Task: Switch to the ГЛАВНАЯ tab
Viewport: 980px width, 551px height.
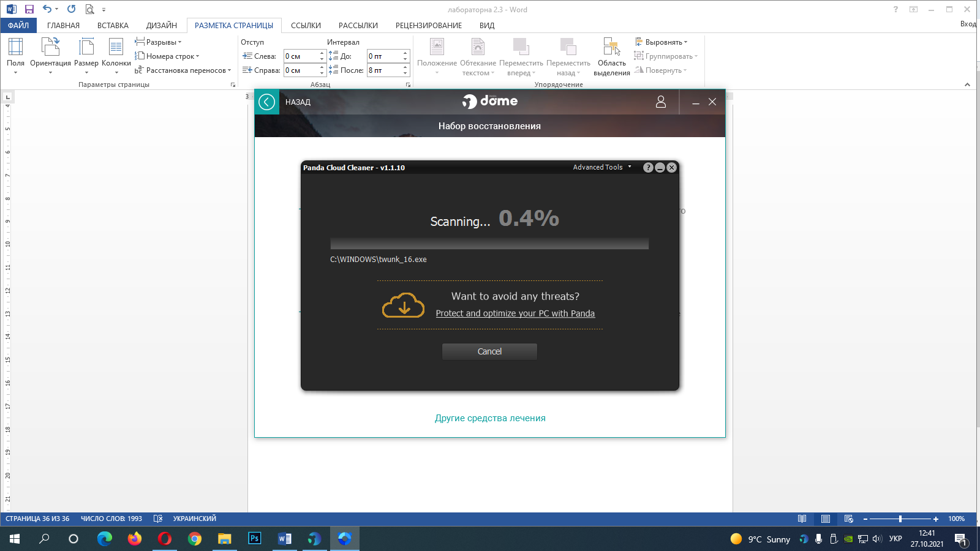Action: pyautogui.click(x=63, y=25)
